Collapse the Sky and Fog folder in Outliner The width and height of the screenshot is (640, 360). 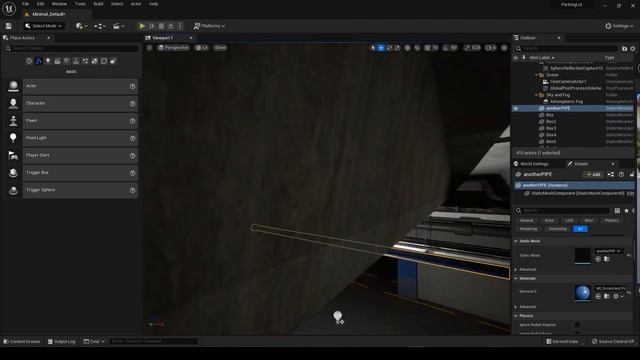pyautogui.click(x=536, y=95)
